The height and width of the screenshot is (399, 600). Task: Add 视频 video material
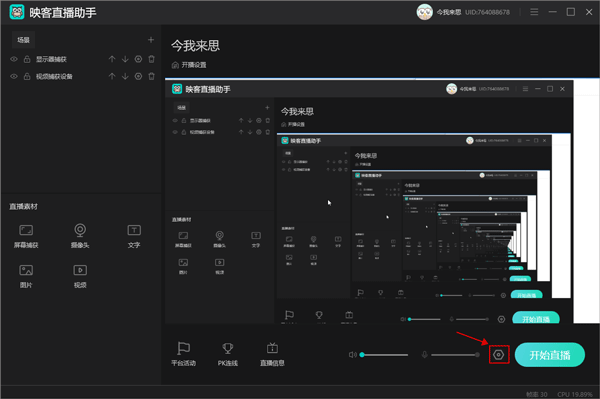tap(80, 276)
